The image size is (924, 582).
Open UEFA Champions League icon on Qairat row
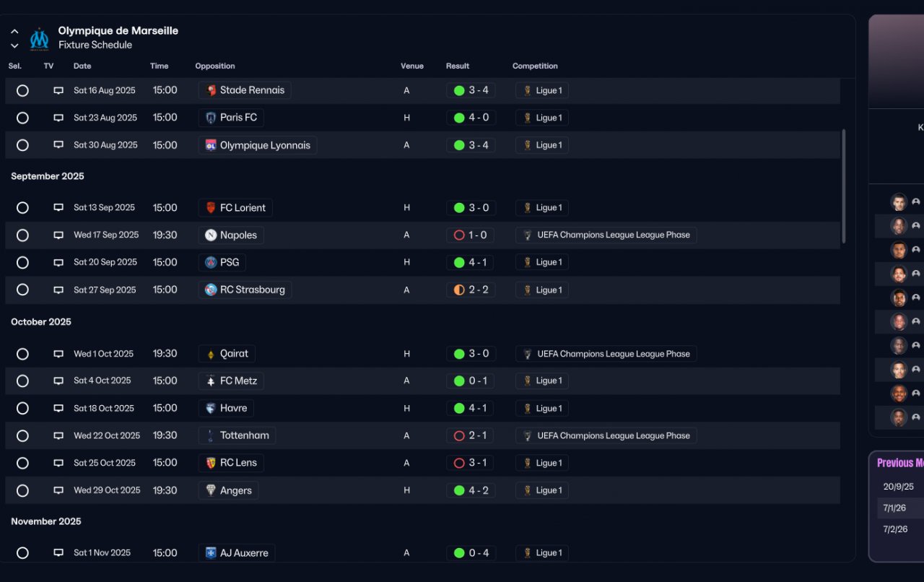tap(528, 354)
